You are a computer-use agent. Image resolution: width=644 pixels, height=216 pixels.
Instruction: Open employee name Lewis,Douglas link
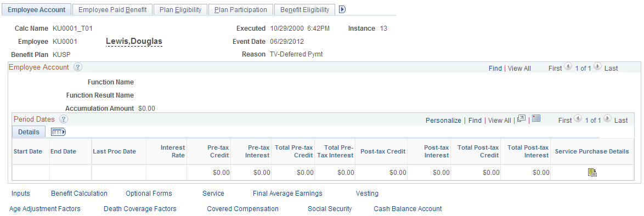tap(134, 41)
